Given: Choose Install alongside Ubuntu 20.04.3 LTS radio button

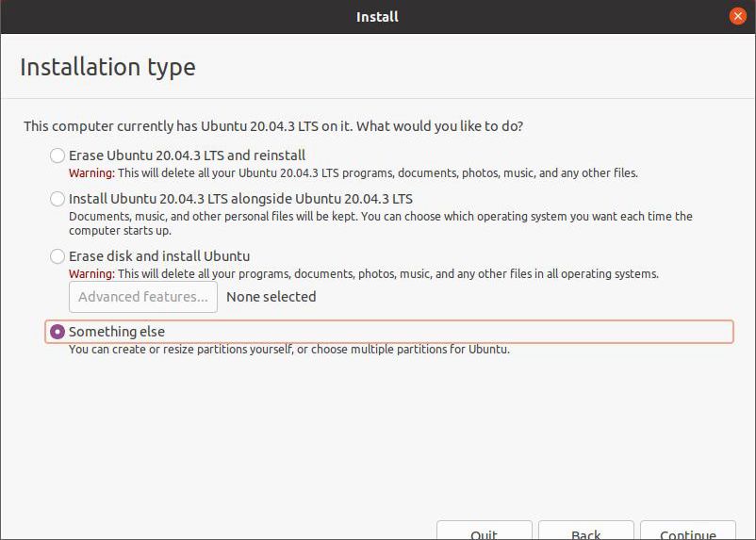Looking at the screenshot, I should tap(58, 199).
